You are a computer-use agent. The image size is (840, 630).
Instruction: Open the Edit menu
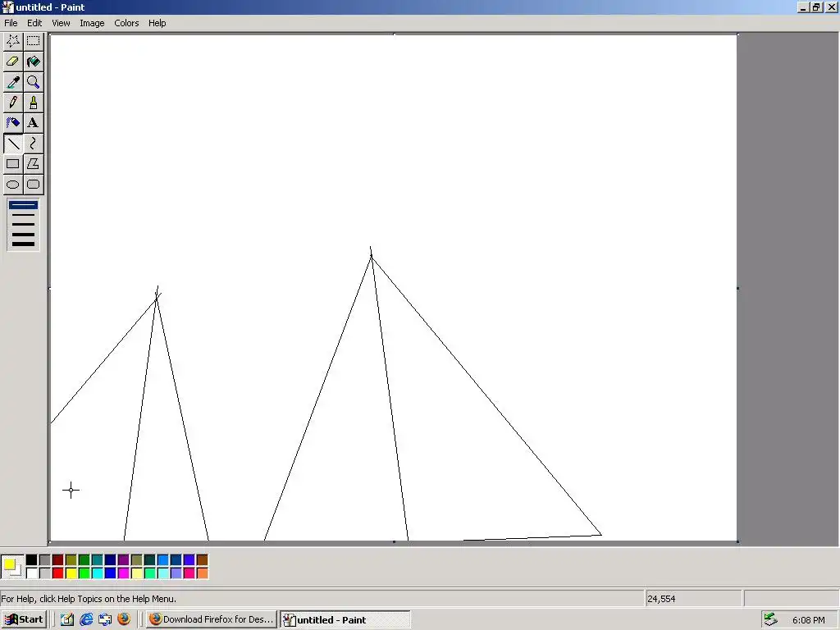(x=34, y=23)
